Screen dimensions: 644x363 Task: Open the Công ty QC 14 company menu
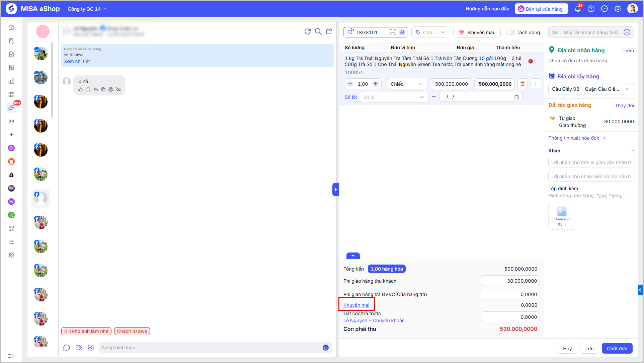[x=87, y=9]
